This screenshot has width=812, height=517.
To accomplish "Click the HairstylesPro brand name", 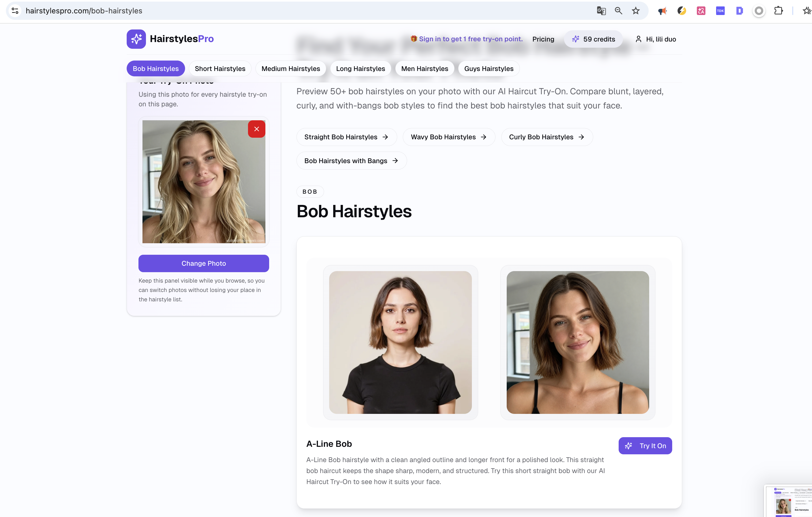I will point(181,39).
